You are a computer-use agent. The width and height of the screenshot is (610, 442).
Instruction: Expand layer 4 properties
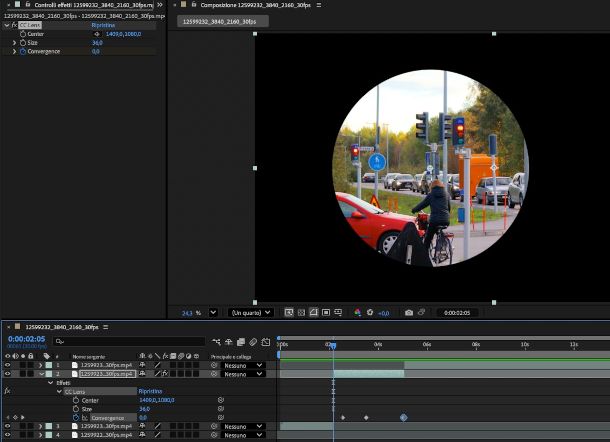click(x=40, y=435)
